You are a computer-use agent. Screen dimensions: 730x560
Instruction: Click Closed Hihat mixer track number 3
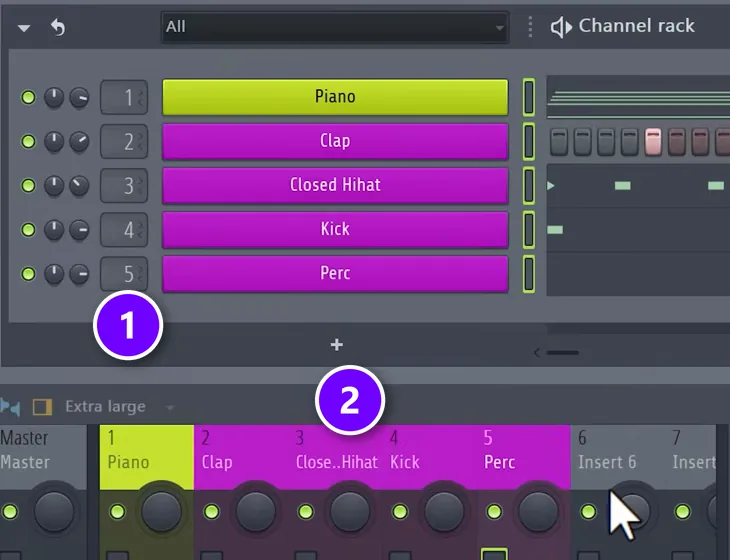pyautogui.click(x=124, y=185)
